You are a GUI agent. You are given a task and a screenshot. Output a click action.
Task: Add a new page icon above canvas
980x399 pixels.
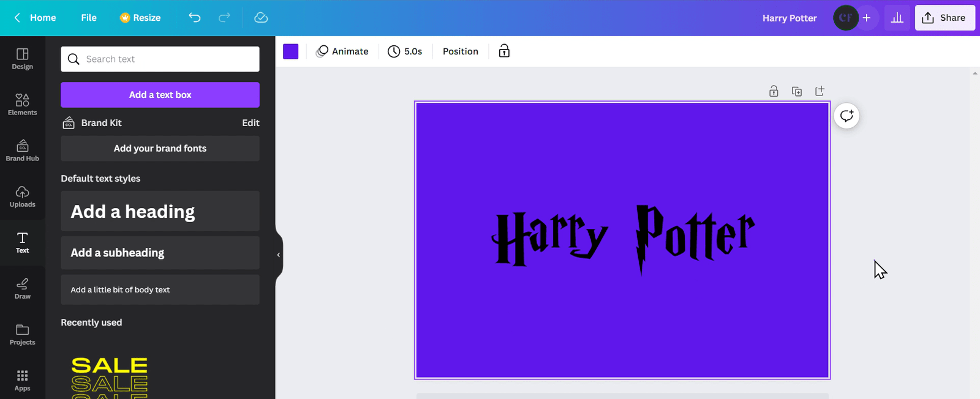(x=820, y=91)
